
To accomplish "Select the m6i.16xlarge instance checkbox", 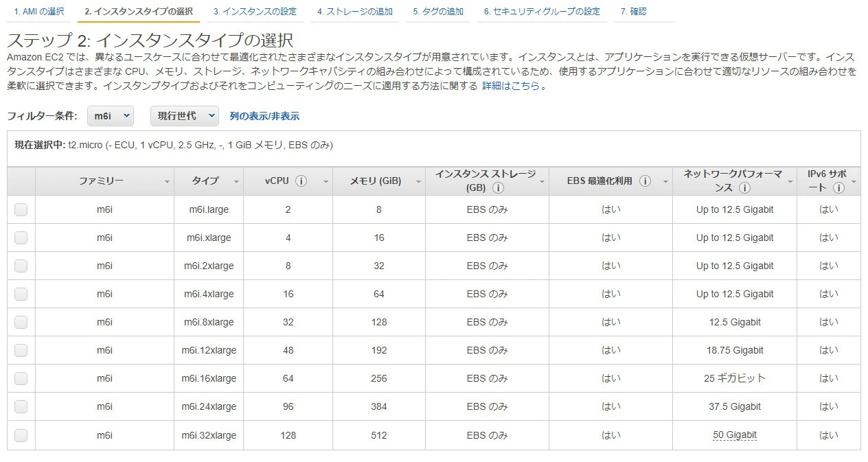I will [21, 378].
